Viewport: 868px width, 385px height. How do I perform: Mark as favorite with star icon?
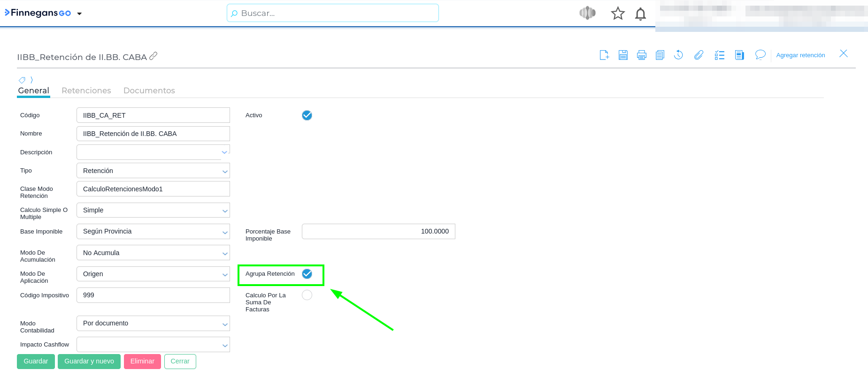pos(618,14)
